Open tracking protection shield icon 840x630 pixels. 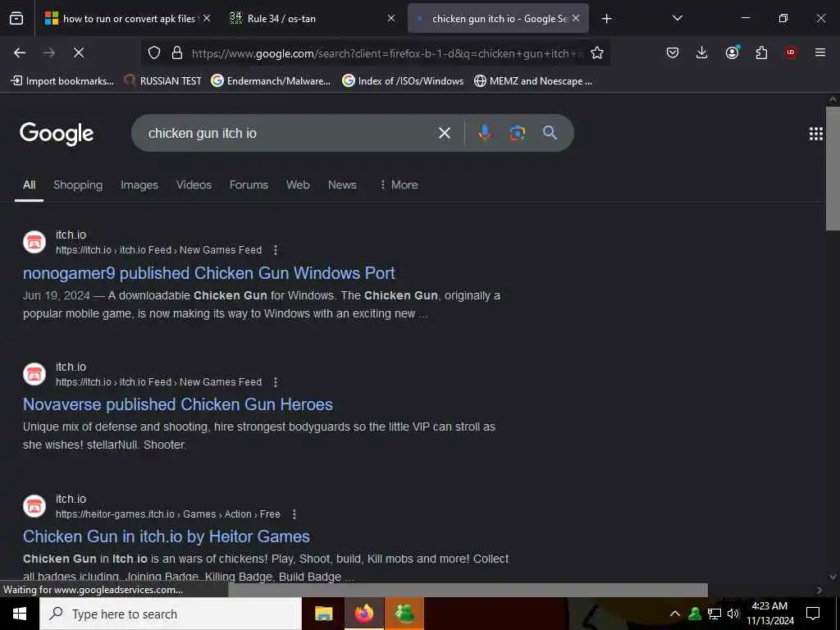click(154, 52)
